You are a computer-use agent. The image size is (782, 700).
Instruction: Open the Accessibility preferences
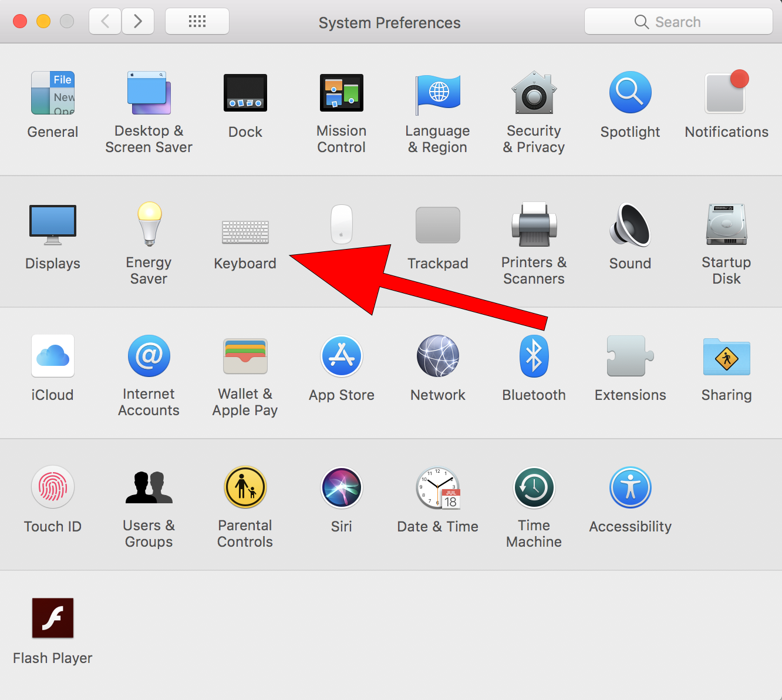[x=630, y=488]
